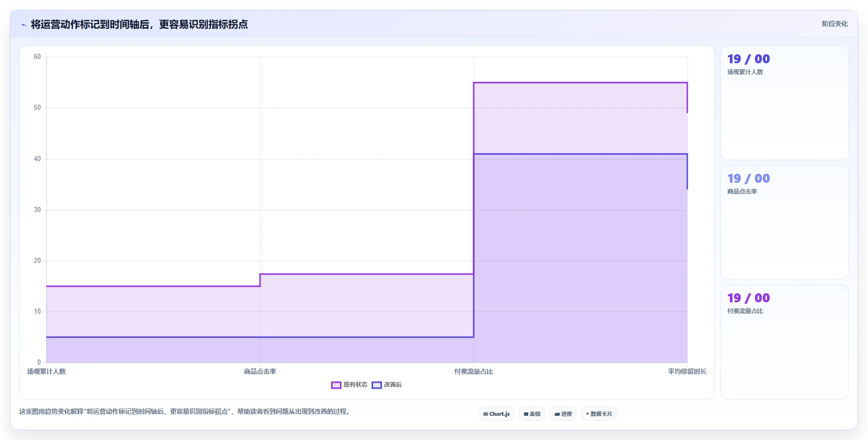Viewport: 868px width, 440px height.
Task: Click the 19 / 00 value above 商品点击率
Action: (x=749, y=179)
